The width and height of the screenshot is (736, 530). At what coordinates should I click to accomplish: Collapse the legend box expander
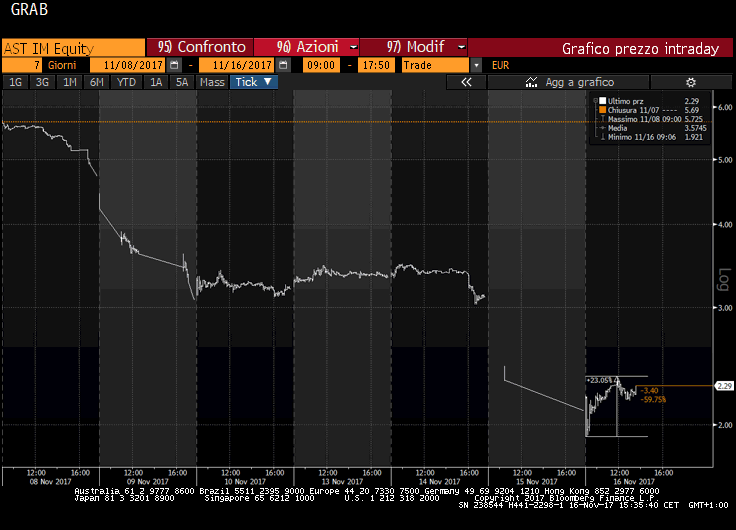coord(595,101)
